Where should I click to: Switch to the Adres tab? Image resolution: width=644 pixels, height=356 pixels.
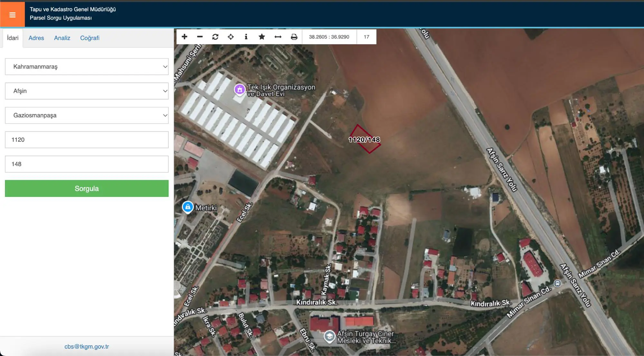[x=36, y=38]
